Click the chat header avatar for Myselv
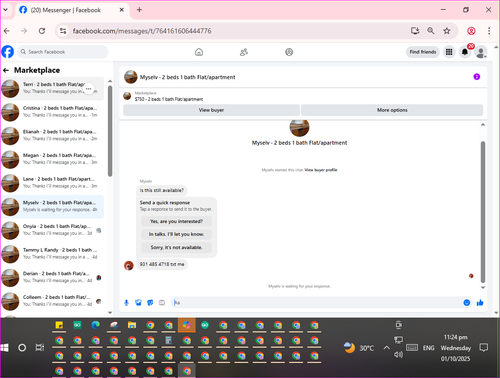Screen dimensions: 500x378 point(131,77)
